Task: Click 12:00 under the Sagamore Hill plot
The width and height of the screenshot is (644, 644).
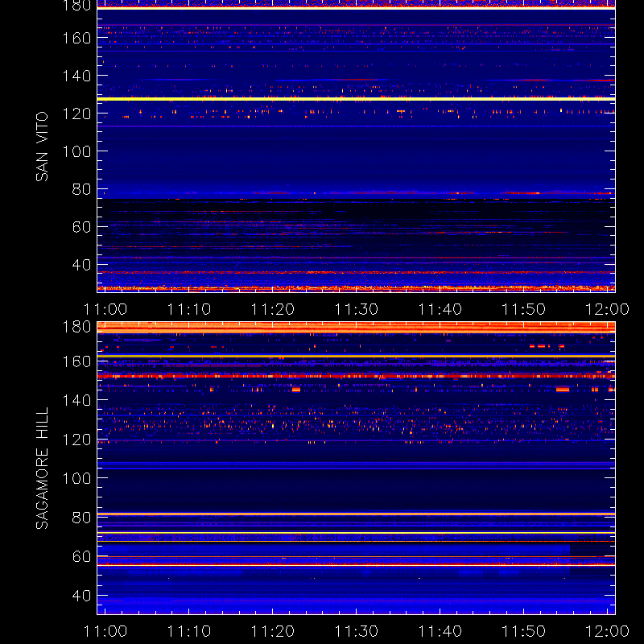Action: click(x=607, y=631)
